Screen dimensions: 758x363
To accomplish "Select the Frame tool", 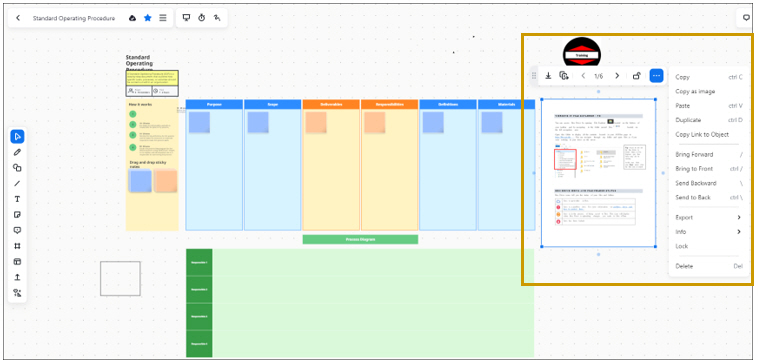I will [x=17, y=246].
